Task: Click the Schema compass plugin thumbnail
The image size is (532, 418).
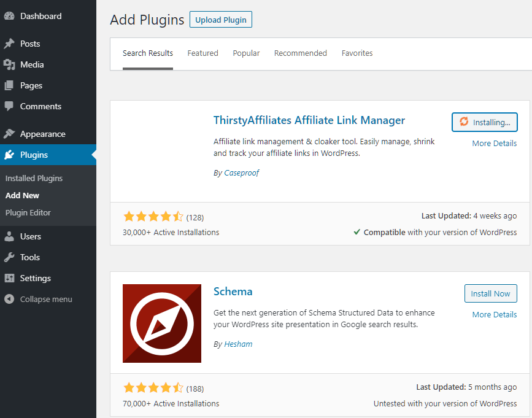Action: (x=162, y=323)
